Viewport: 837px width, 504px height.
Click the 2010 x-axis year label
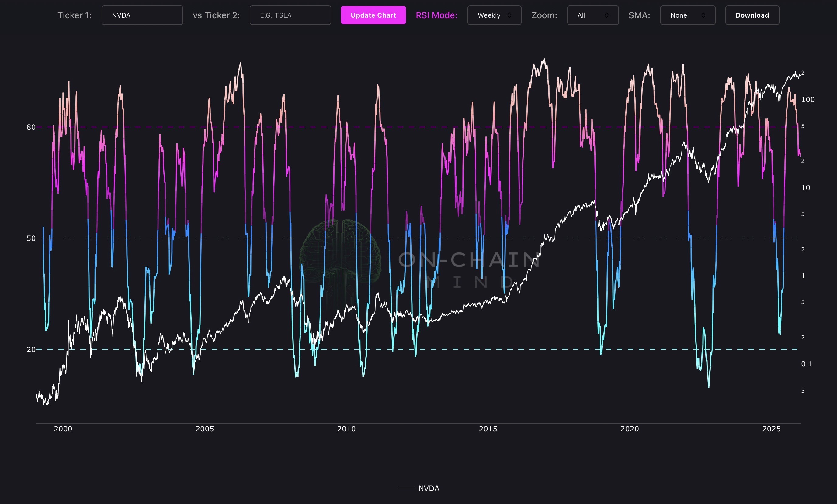[x=346, y=429]
